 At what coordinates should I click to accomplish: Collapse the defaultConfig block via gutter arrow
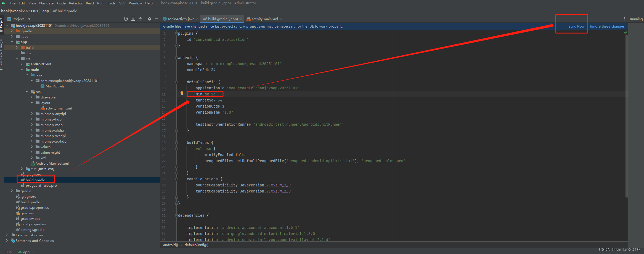pos(176,82)
